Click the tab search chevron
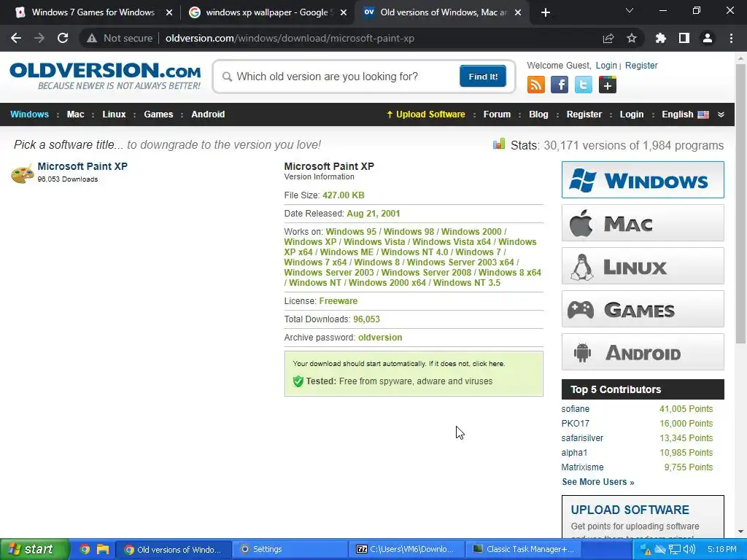The width and height of the screenshot is (747, 560). pyautogui.click(x=630, y=10)
